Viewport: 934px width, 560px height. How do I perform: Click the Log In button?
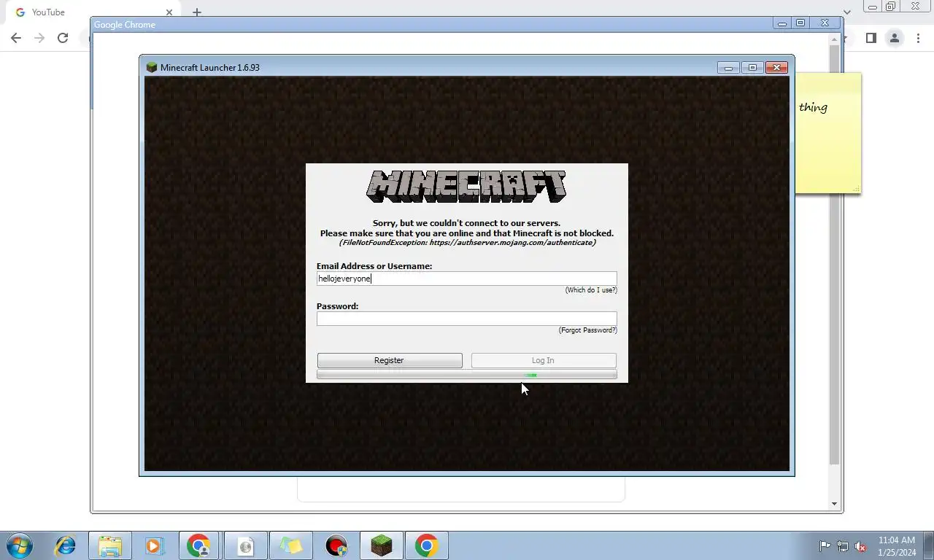click(x=544, y=360)
